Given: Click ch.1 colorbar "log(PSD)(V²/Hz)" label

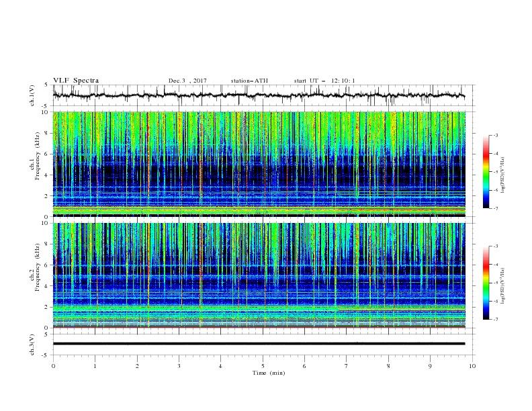Looking at the screenshot, I should tap(503, 175).
